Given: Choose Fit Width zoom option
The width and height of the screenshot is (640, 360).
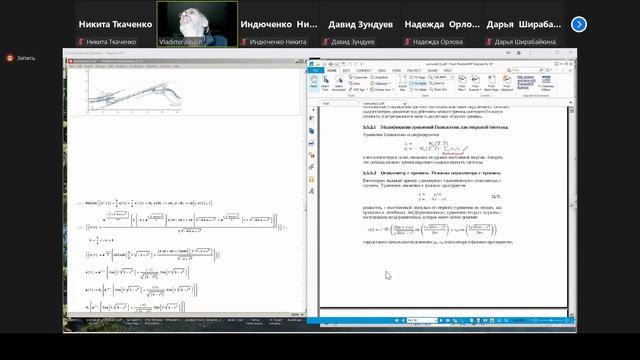Looking at the screenshot, I should click(x=418, y=83).
